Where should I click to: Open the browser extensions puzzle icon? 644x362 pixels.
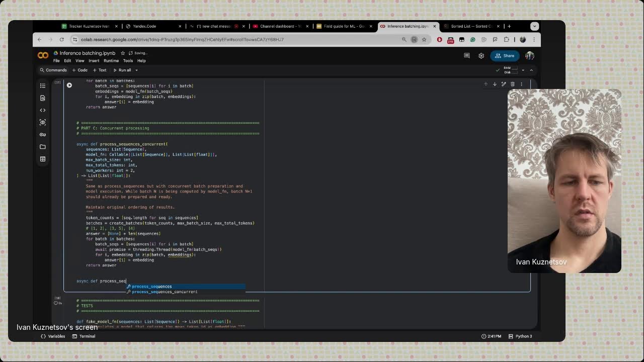507,39
